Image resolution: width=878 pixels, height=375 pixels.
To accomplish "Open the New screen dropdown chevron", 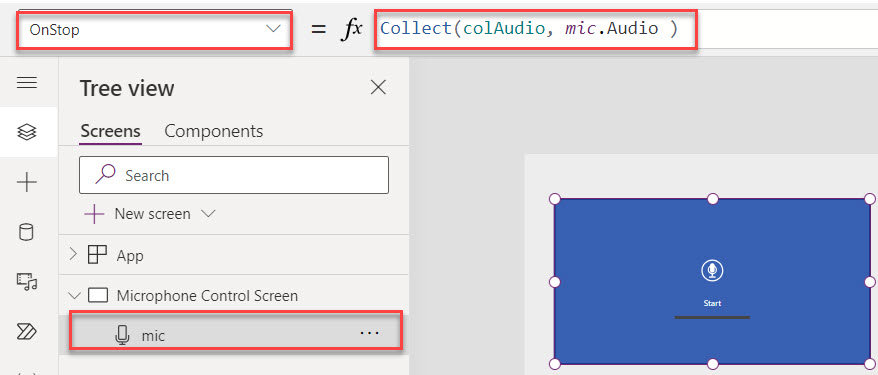I will point(208,213).
